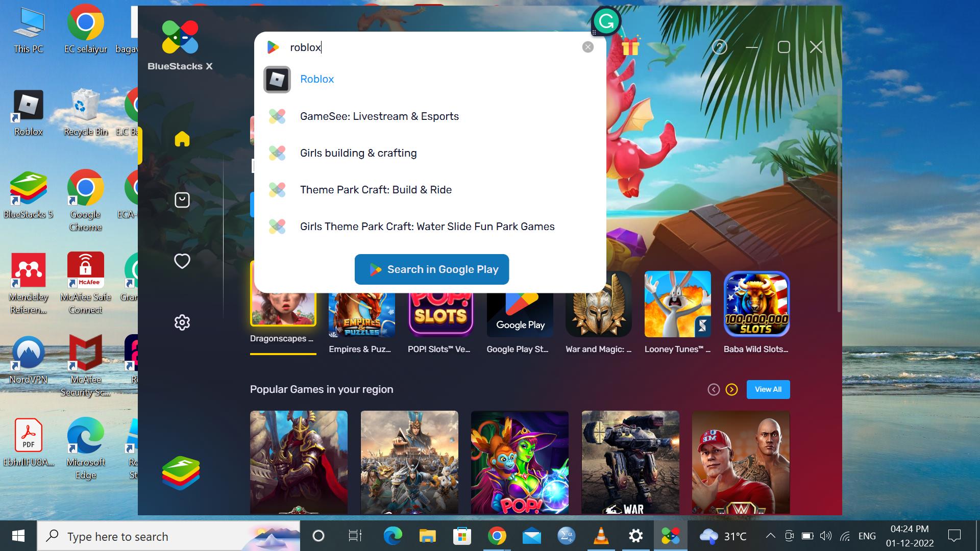Select the NordVPN desktop shortcut

[29, 360]
